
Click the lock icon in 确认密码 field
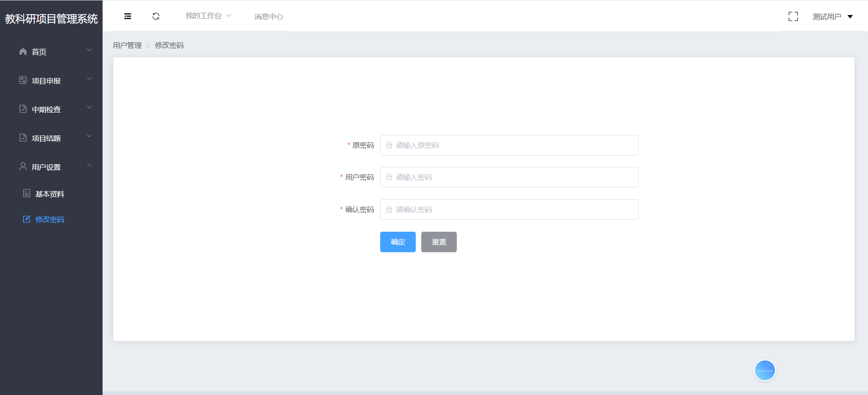[x=389, y=209]
